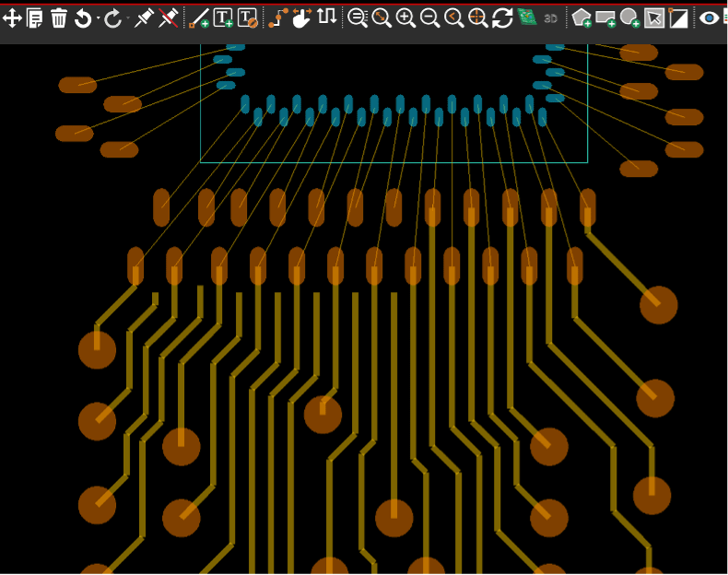
Task: Select the Move tool with four arrows
Action: [x=12, y=18]
